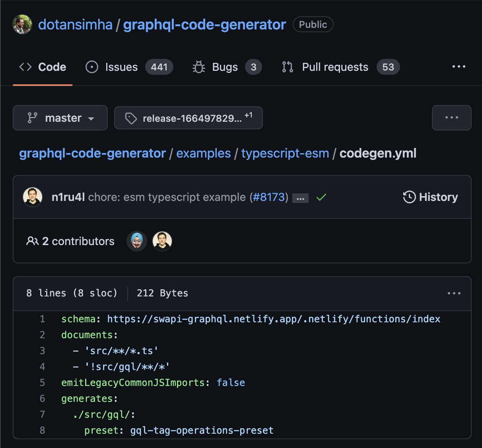482x448 pixels.
Task: Select line number 5
Action: (43, 383)
